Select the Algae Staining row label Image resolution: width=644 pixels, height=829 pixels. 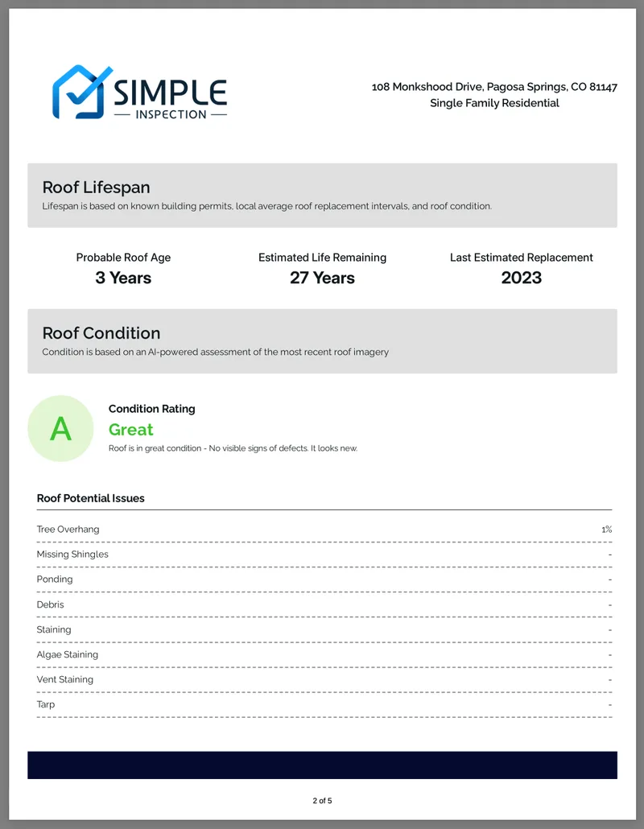click(68, 654)
